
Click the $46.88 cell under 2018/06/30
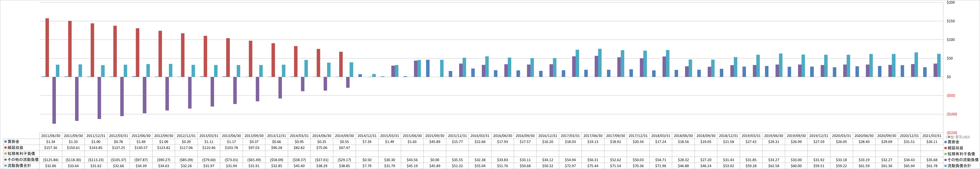683,166
